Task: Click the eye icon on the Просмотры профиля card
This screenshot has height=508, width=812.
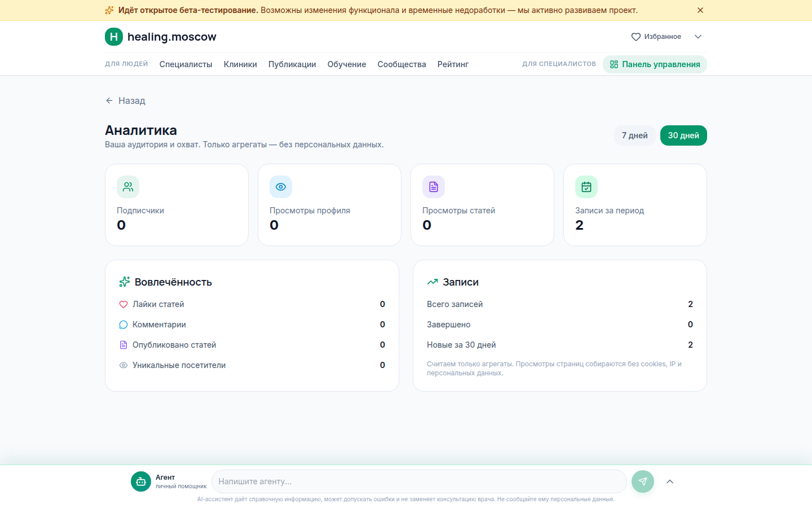Action: click(x=281, y=187)
